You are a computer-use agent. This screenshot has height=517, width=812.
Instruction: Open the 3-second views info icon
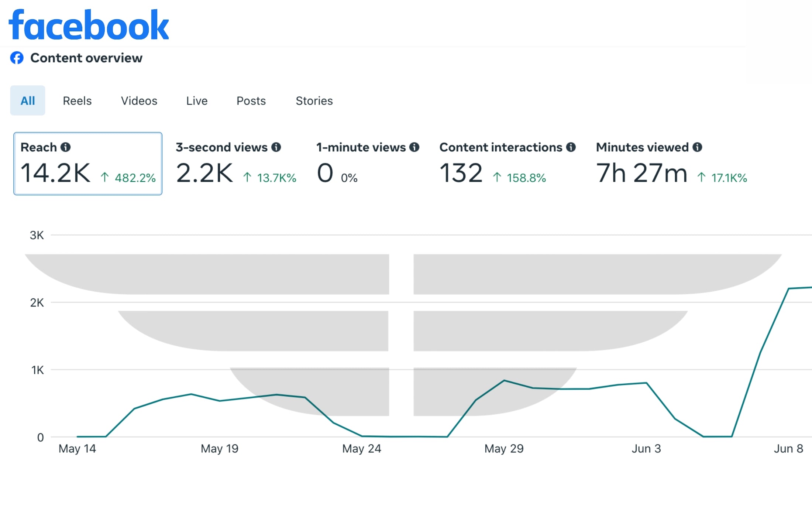pyautogui.click(x=276, y=147)
